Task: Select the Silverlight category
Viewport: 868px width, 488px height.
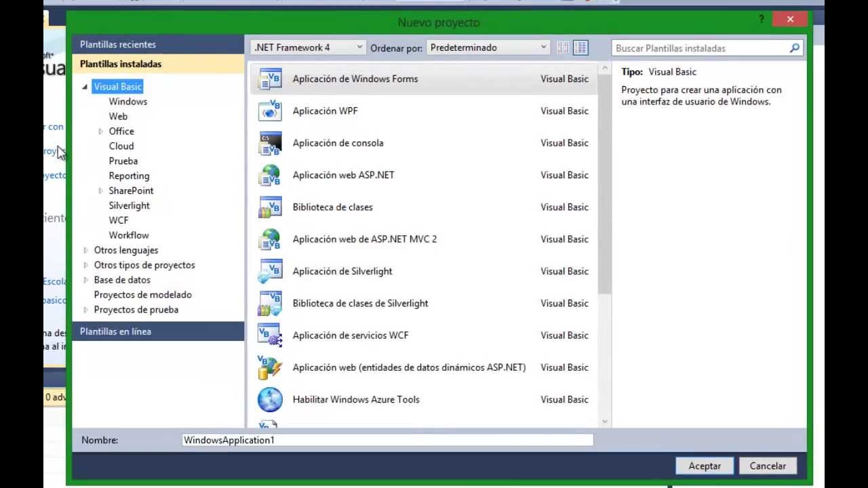Action: click(x=129, y=206)
